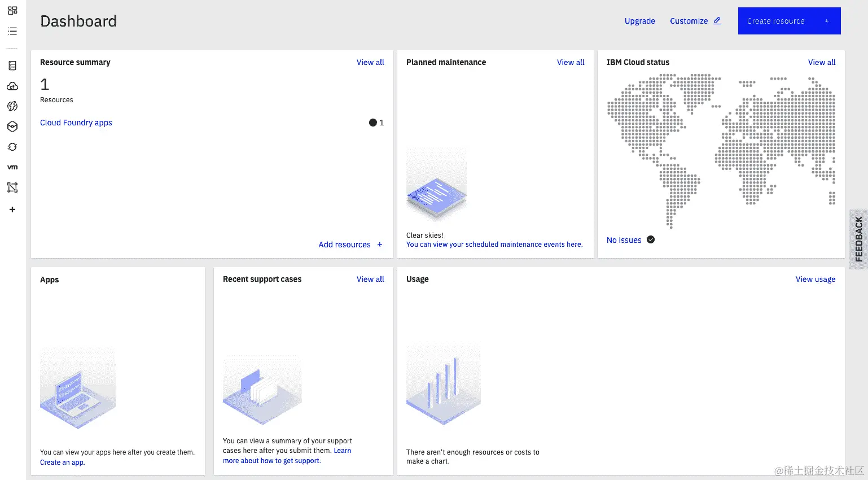Open the VPC network nodes icon
This screenshot has width=868, height=480.
click(x=12, y=187)
